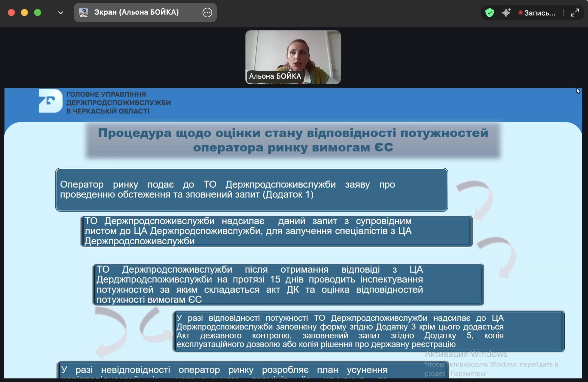Viewport: 588px width, 382px height.
Task: Minimize window with the yellow button
Action: click(24, 13)
